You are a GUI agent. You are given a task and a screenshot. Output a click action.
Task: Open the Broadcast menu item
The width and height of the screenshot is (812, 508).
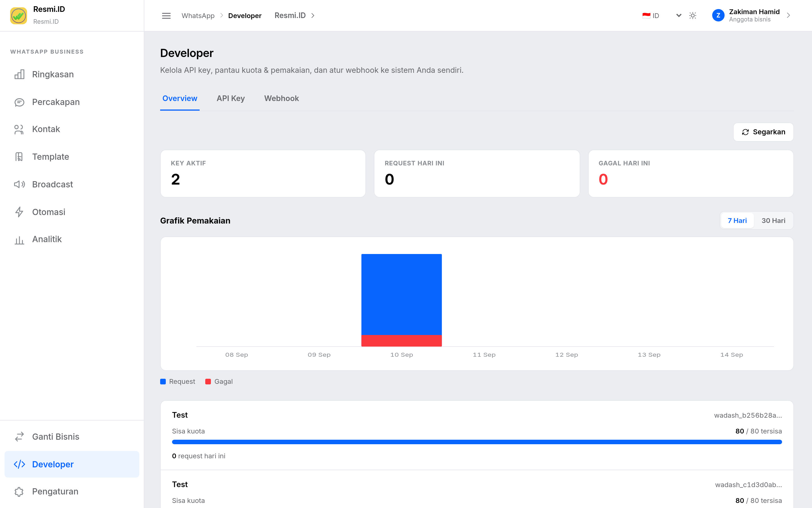[72, 185]
